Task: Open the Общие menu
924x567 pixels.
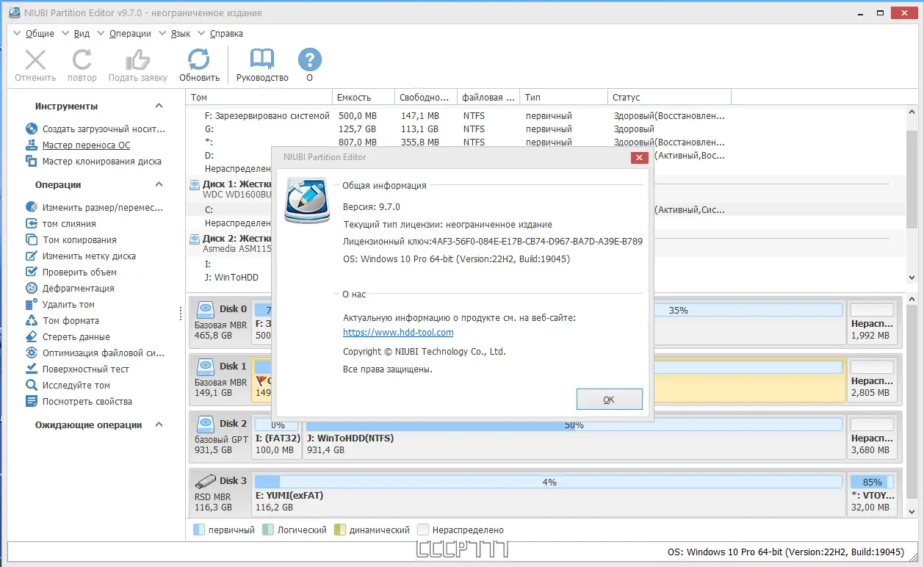Action: [40, 33]
